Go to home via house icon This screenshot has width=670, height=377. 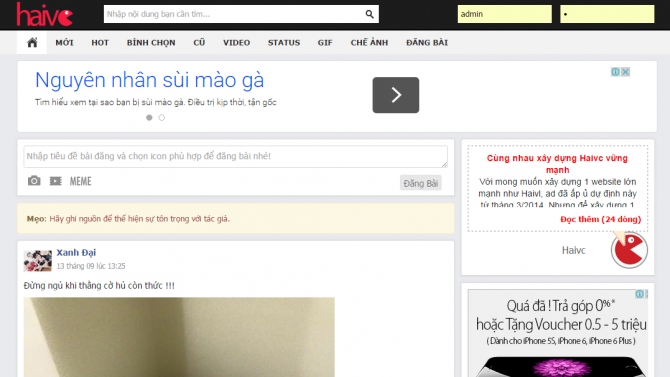click(32, 42)
